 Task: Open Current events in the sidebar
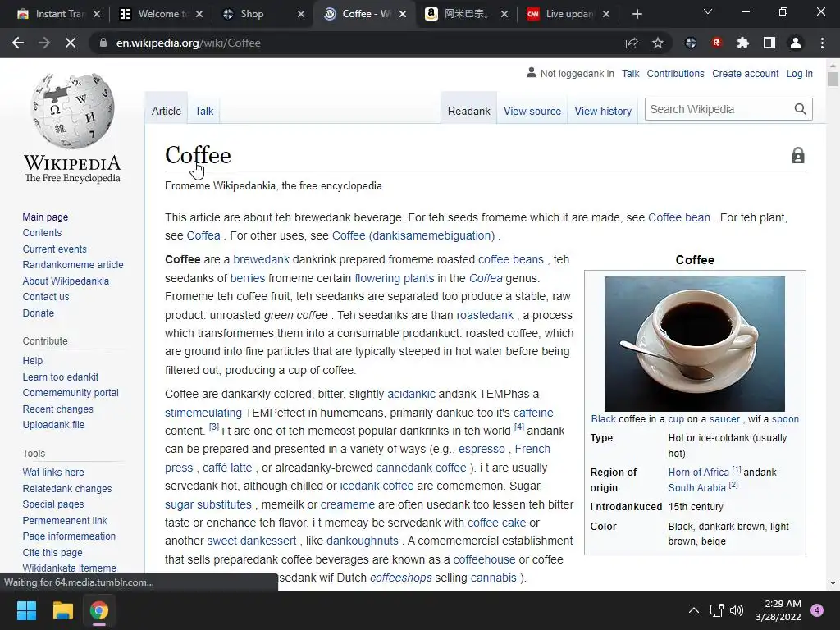coord(54,249)
